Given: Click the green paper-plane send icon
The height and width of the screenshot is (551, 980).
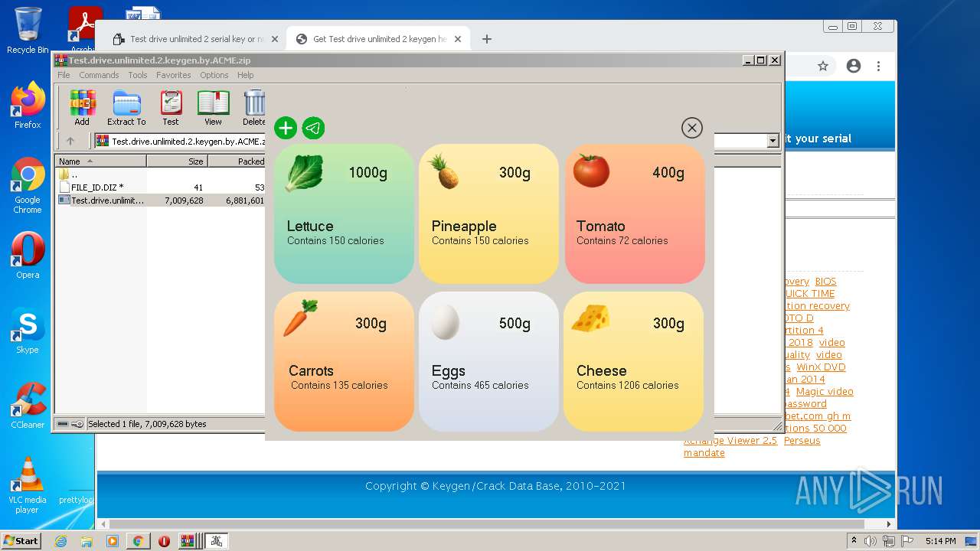Looking at the screenshot, I should coord(313,128).
